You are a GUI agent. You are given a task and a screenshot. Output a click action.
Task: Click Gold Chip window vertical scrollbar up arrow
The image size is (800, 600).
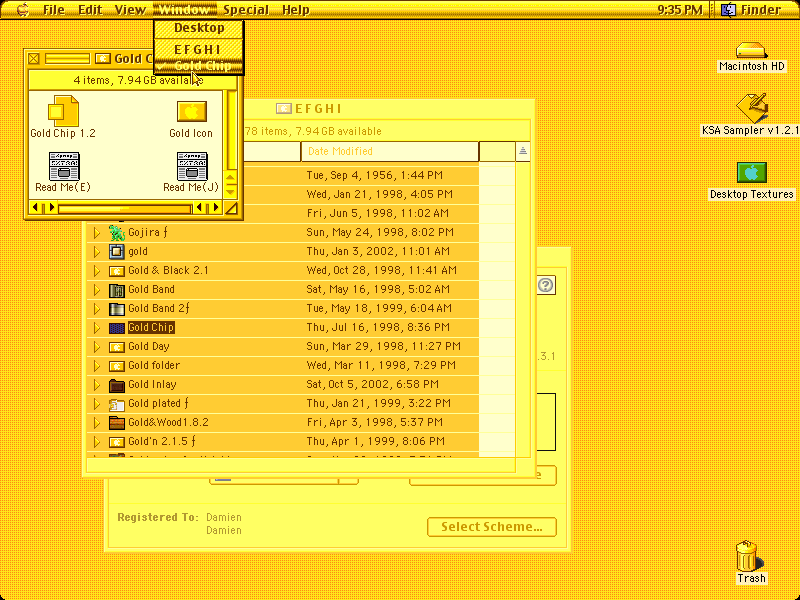(x=231, y=178)
